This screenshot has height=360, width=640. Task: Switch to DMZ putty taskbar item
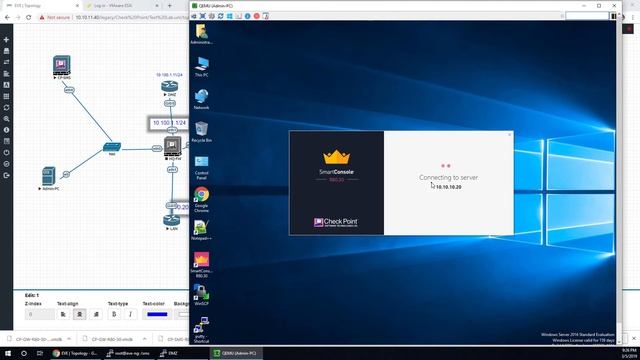pos(181,353)
